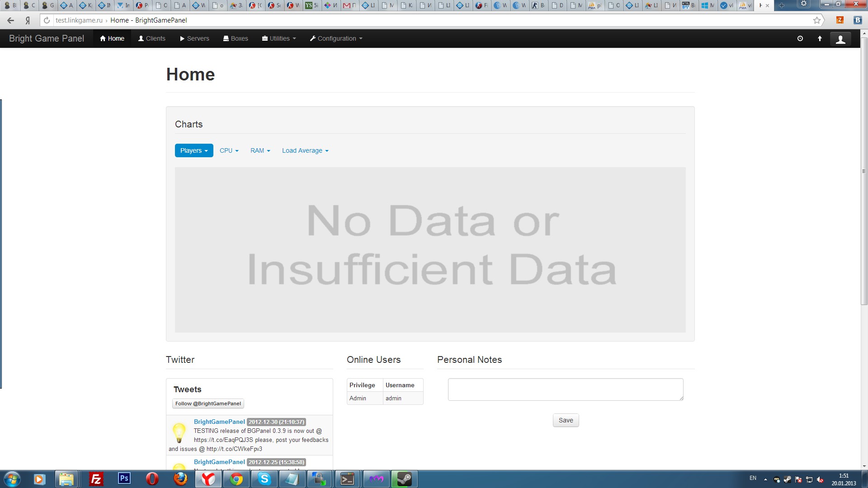Open Steam from the taskbar
This screenshot has height=488, width=868.
404,479
